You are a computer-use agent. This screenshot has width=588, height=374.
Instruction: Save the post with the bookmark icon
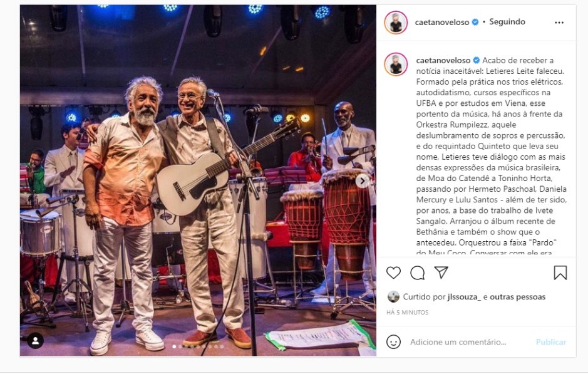click(x=560, y=273)
